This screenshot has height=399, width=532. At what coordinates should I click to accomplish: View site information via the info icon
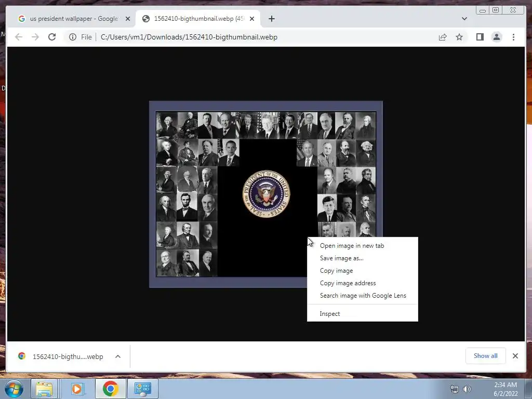(73, 37)
